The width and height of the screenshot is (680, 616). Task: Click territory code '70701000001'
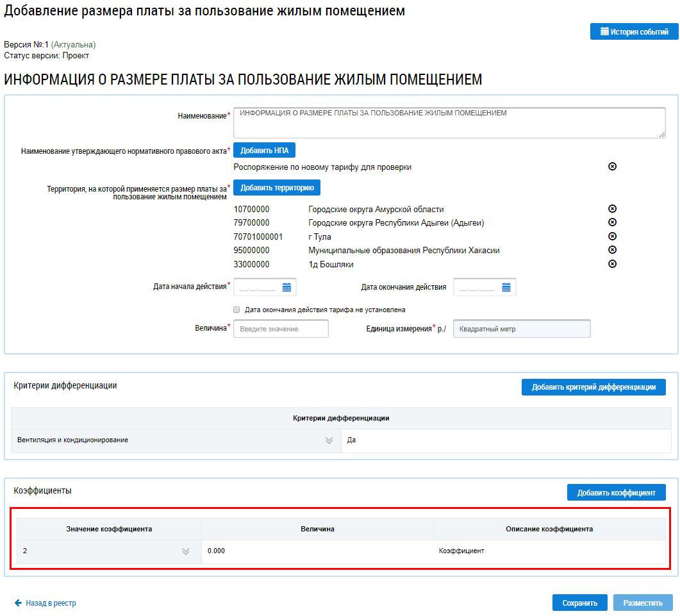click(258, 237)
